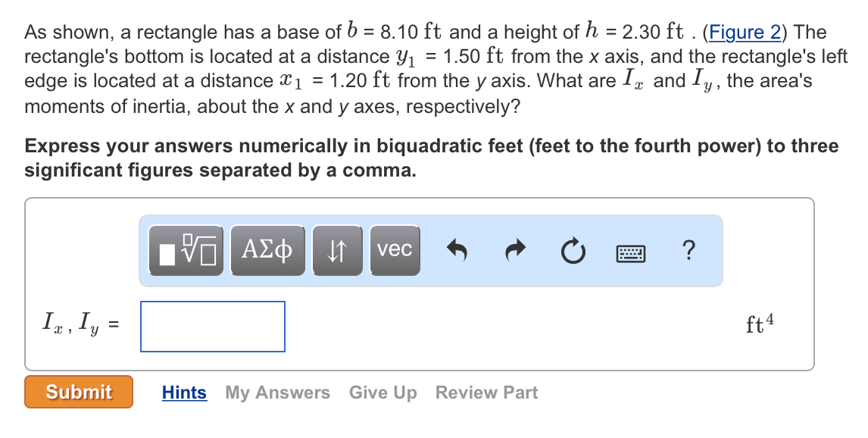Open Figure 2 of the rectangle
Viewport: 868px width, 438px height.
click(x=745, y=32)
